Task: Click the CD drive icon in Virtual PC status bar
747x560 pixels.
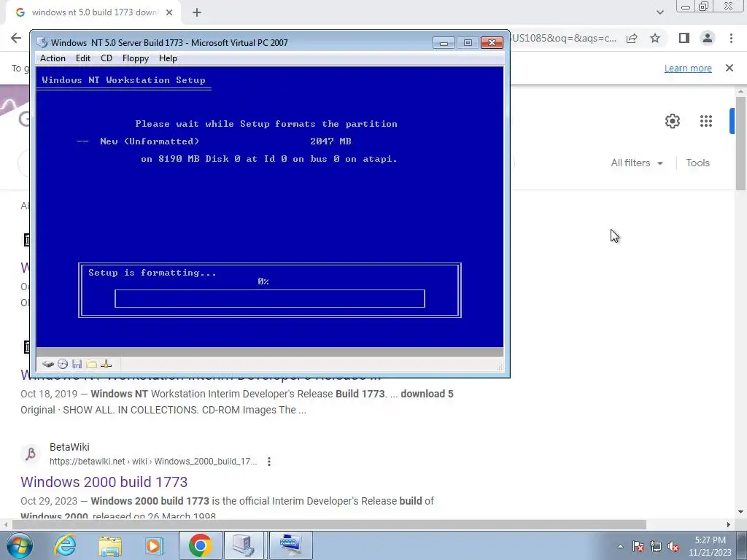Action: [63, 365]
